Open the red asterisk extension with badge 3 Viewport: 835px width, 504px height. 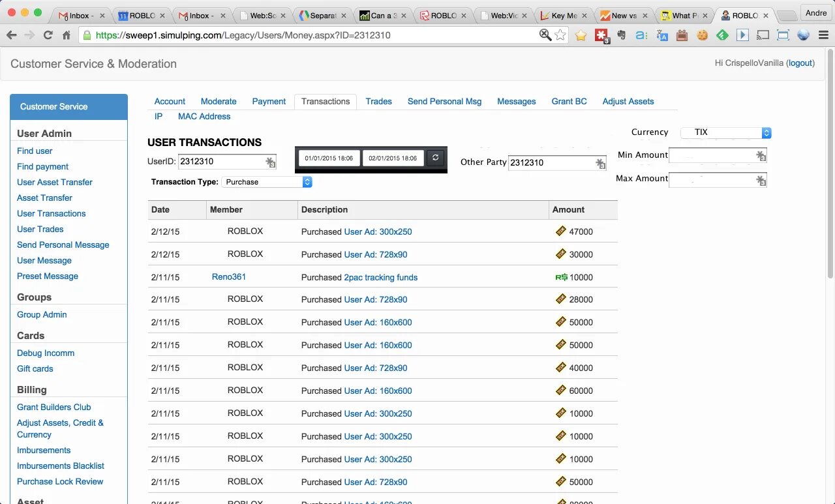pos(601,35)
